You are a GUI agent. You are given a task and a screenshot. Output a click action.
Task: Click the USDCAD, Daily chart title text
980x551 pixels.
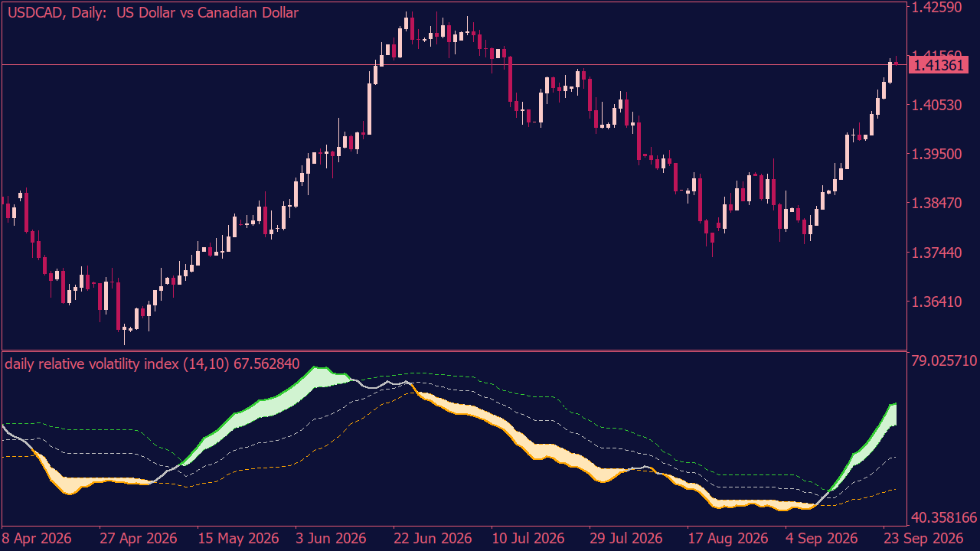(152, 12)
